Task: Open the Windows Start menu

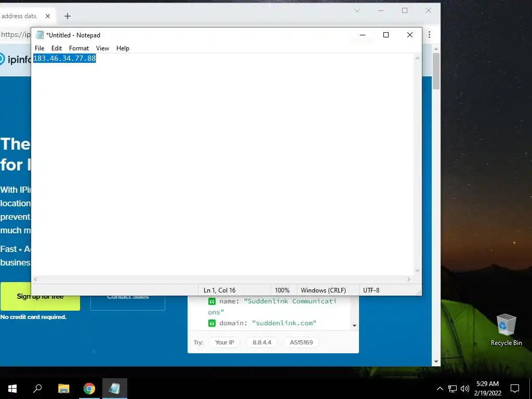Action: pyautogui.click(x=12, y=389)
